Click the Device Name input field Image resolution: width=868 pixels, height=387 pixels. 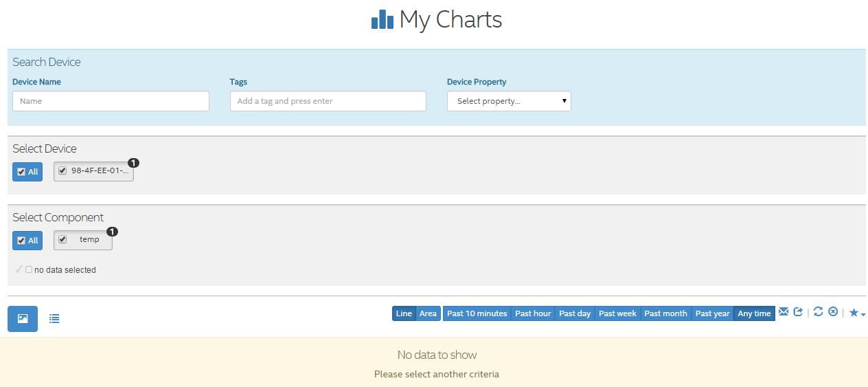click(x=111, y=101)
